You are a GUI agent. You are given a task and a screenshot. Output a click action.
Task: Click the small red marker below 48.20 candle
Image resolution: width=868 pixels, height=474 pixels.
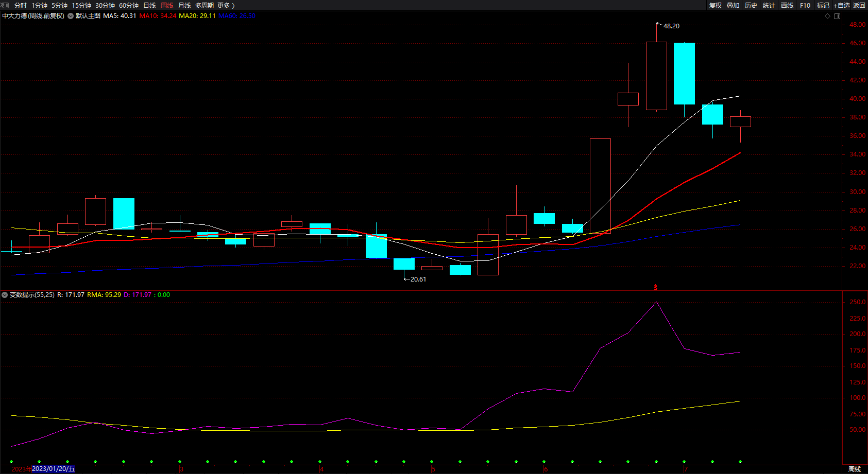pyautogui.click(x=656, y=287)
